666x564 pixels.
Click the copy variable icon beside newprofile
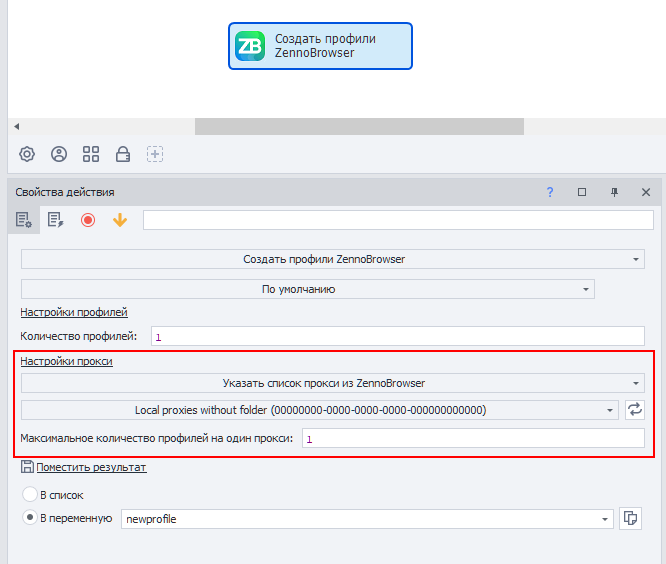point(630,518)
